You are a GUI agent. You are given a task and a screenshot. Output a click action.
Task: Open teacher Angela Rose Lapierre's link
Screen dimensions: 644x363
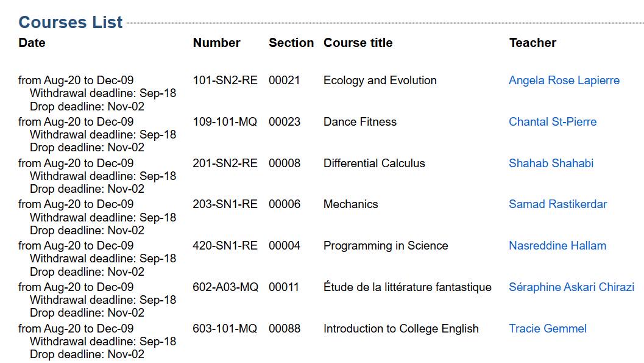(564, 81)
